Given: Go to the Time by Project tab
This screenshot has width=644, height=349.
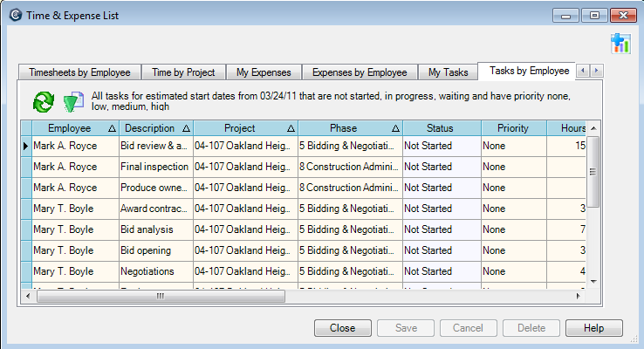Looking at the screenshot, I should [x=183, y=72].
